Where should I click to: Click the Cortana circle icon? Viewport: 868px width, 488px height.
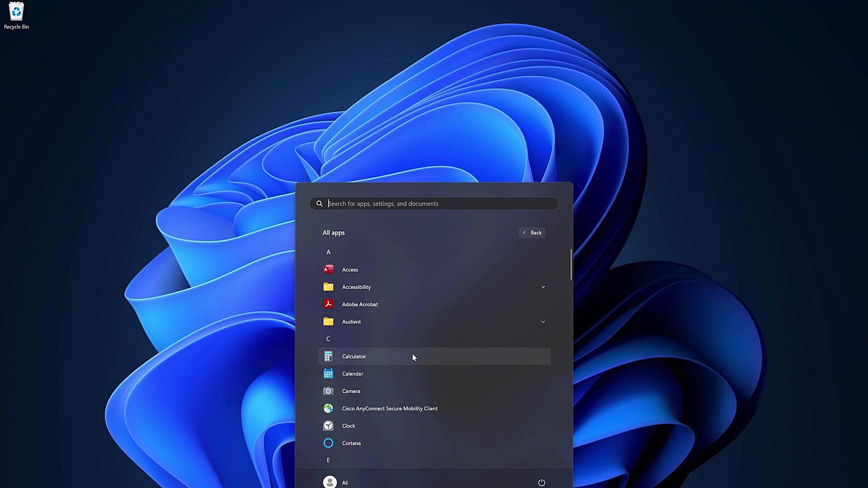tap(328, 443)
